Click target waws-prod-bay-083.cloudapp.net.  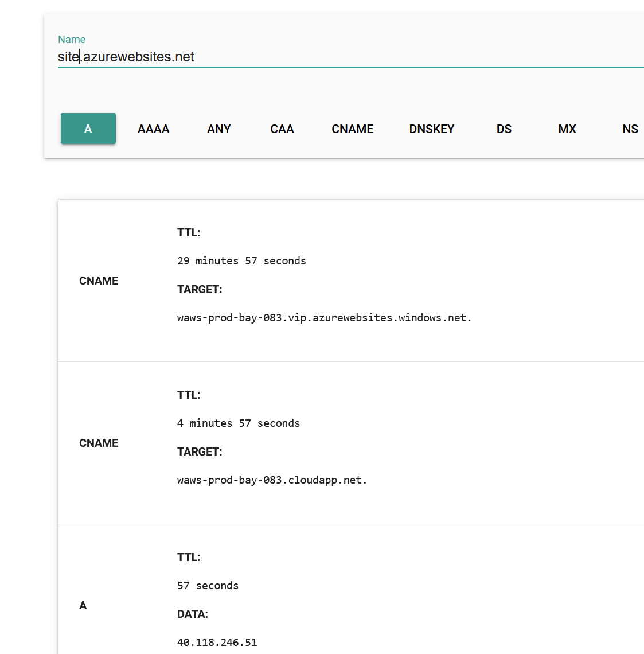click(272, 480)
